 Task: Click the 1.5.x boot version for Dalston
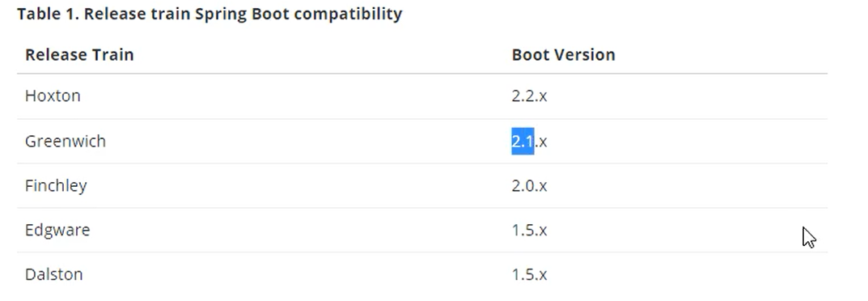click(x=529, y=274)
